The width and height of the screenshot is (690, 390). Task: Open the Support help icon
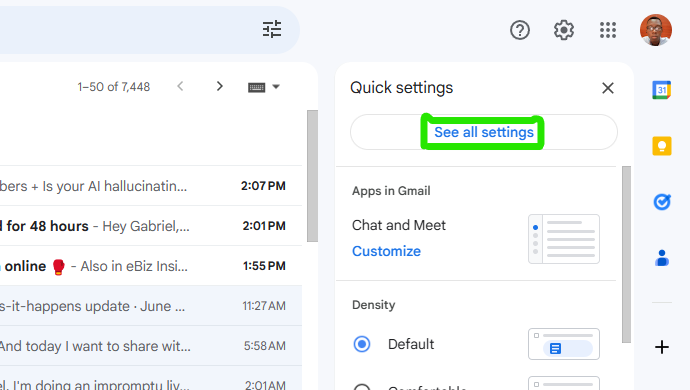(x=520, y=30)
